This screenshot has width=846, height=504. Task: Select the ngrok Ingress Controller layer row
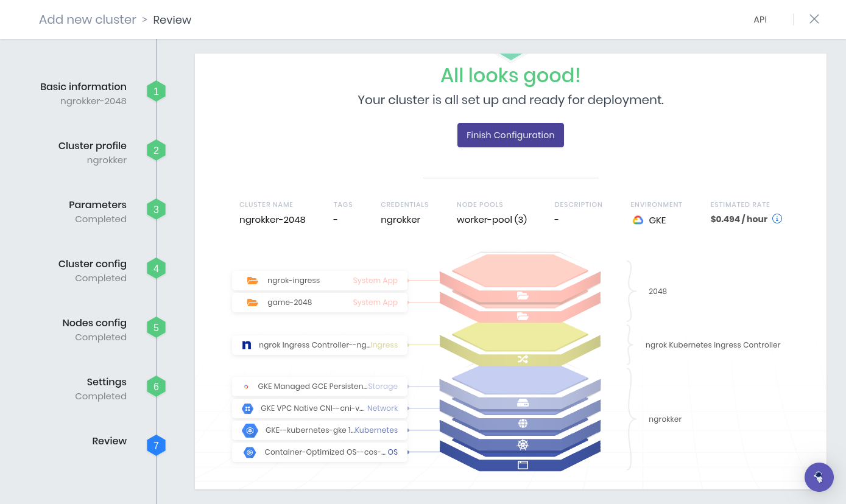[320, 345]
